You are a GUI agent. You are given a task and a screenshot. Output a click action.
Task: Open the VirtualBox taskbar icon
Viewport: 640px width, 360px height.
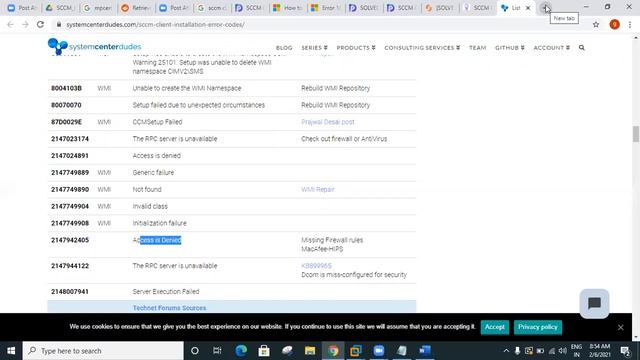356,351
